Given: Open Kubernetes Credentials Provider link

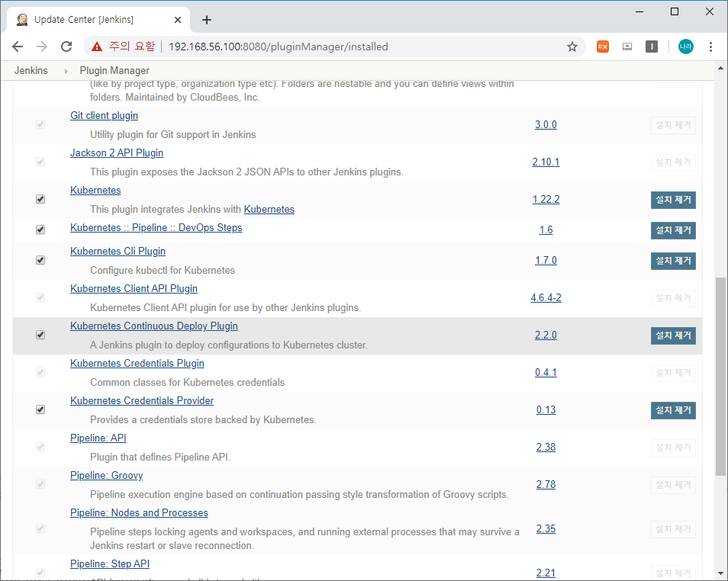Looking at the screenshot, I should tap(142, 400).
